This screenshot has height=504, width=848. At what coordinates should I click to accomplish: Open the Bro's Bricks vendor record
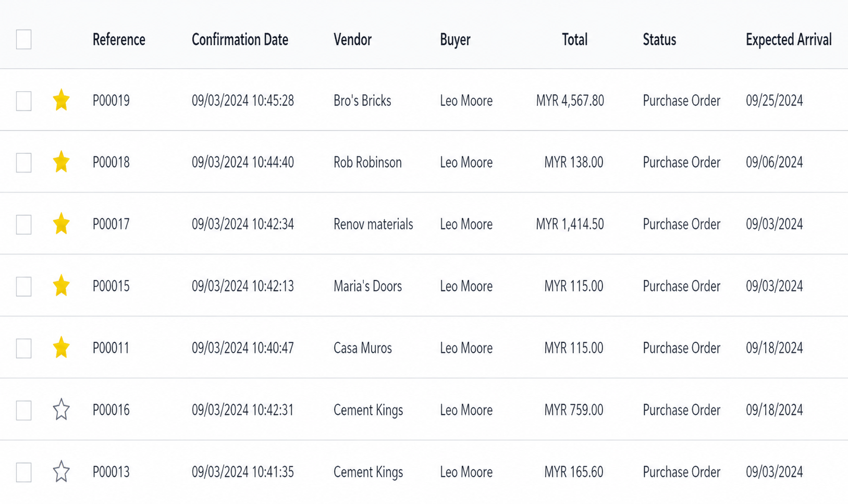(362, 101)
